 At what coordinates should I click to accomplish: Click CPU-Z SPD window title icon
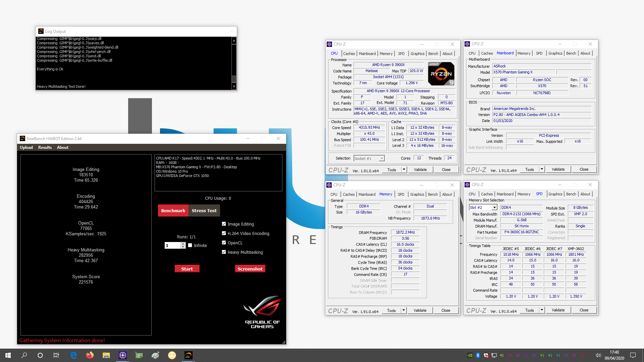point(467,185)
